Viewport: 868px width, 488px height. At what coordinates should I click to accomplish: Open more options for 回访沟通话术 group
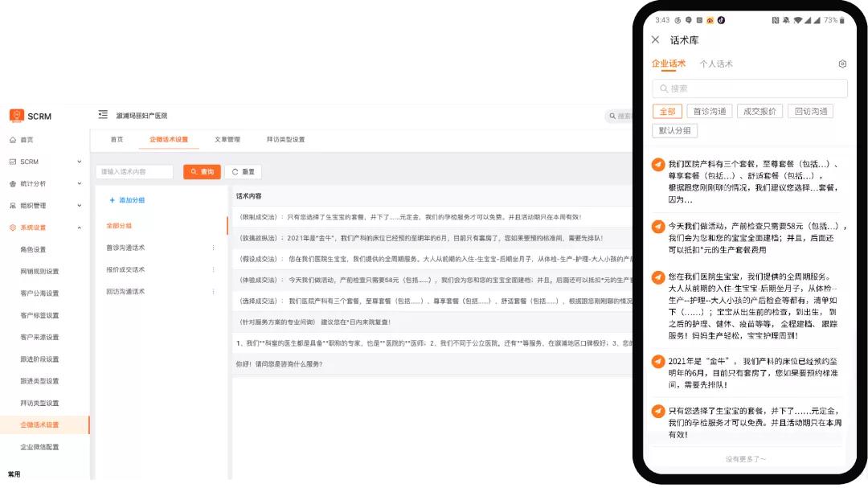click(x=213, y=291)
